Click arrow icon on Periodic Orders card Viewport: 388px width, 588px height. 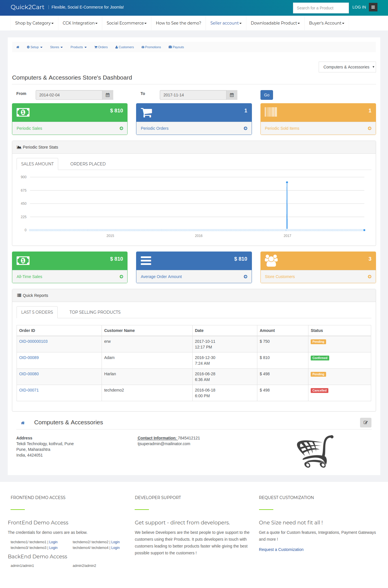coord(245,128)
